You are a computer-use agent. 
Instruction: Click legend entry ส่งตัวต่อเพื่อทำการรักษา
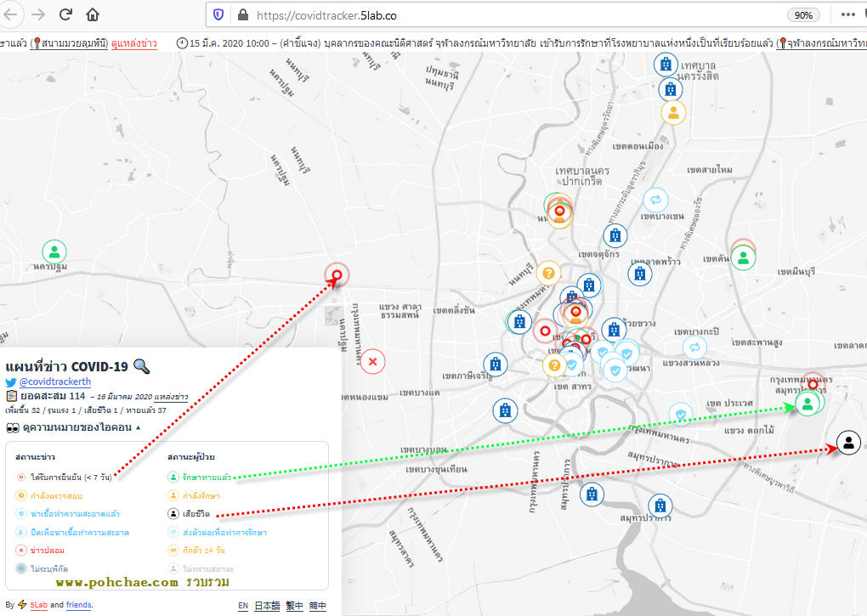(x=218, y=533)
